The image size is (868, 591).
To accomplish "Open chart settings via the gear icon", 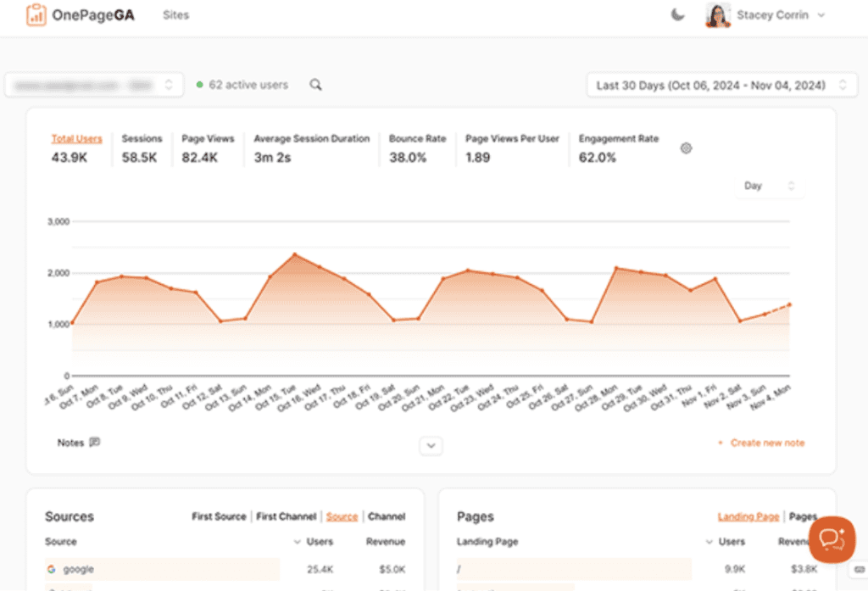I will (x=686, y=148).
